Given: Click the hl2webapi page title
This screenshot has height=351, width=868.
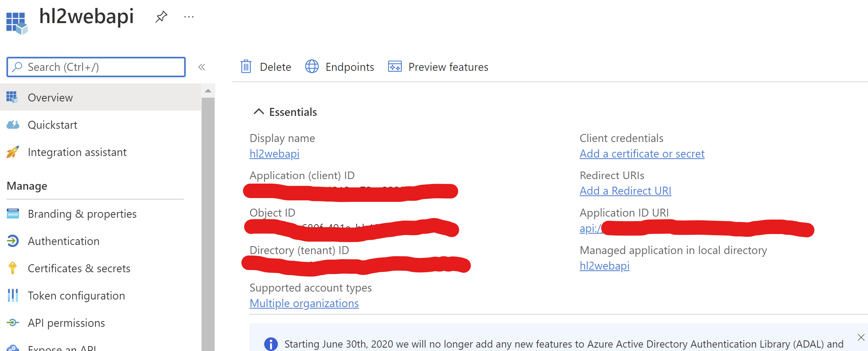Looking at the screenshot, I should click(86, 17).
